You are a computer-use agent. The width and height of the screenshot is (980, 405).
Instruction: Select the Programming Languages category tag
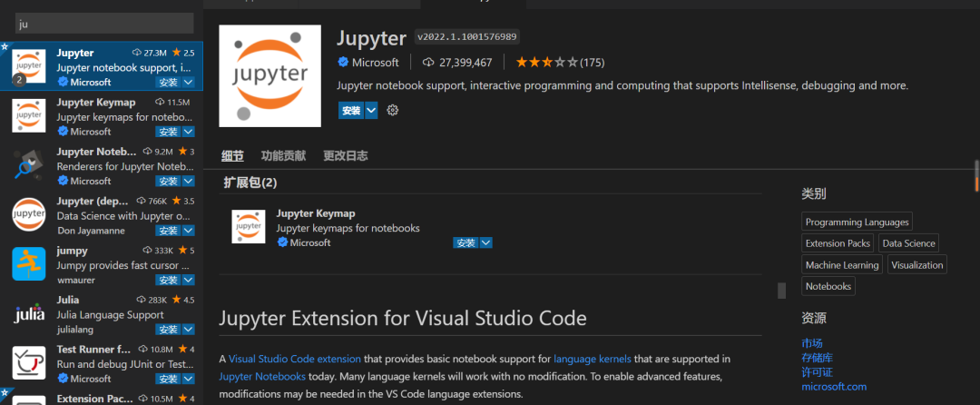point(857,222)
